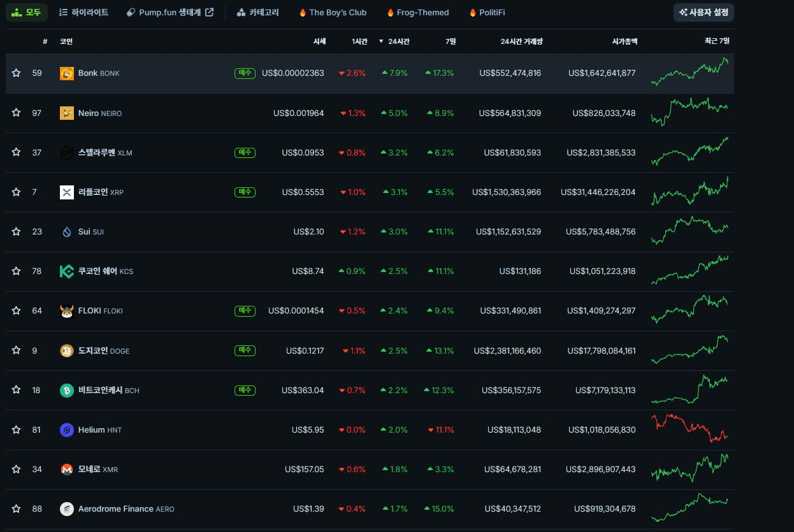Screen dimensions: 794x532
Task: Star the FLOKI row
Action: [x=16, y=311]
